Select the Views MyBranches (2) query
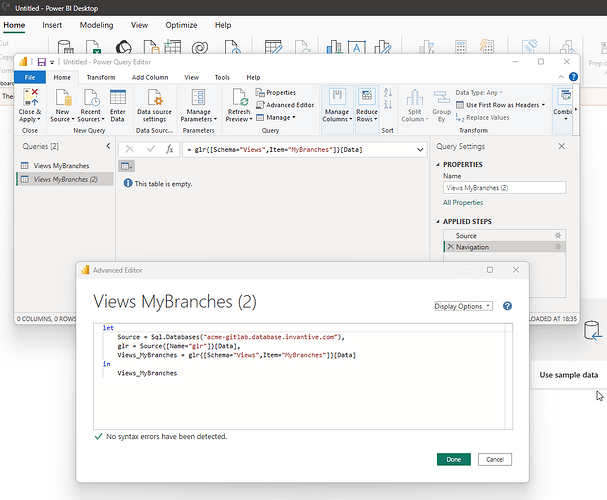Screen dimensions: 607x500 click(65, 179)
